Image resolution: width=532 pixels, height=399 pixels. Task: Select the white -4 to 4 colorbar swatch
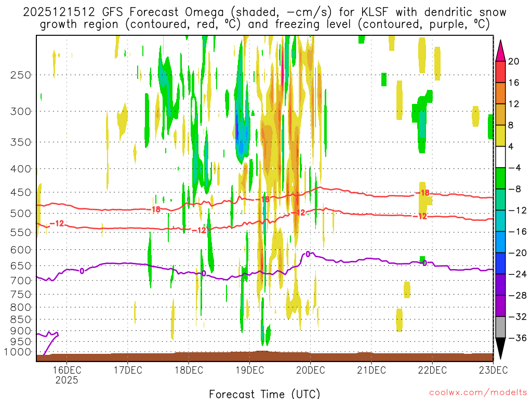point(500,157)
